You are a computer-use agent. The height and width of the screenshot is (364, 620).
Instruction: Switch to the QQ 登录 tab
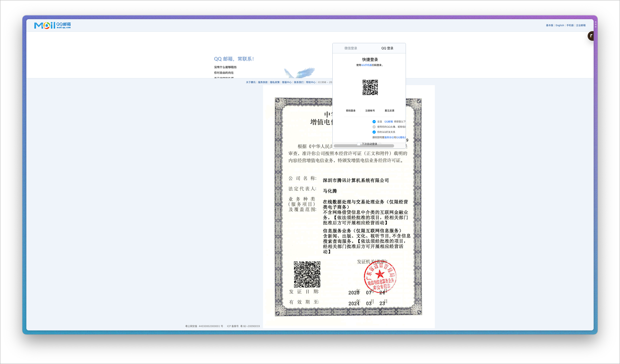click(387, 48)
